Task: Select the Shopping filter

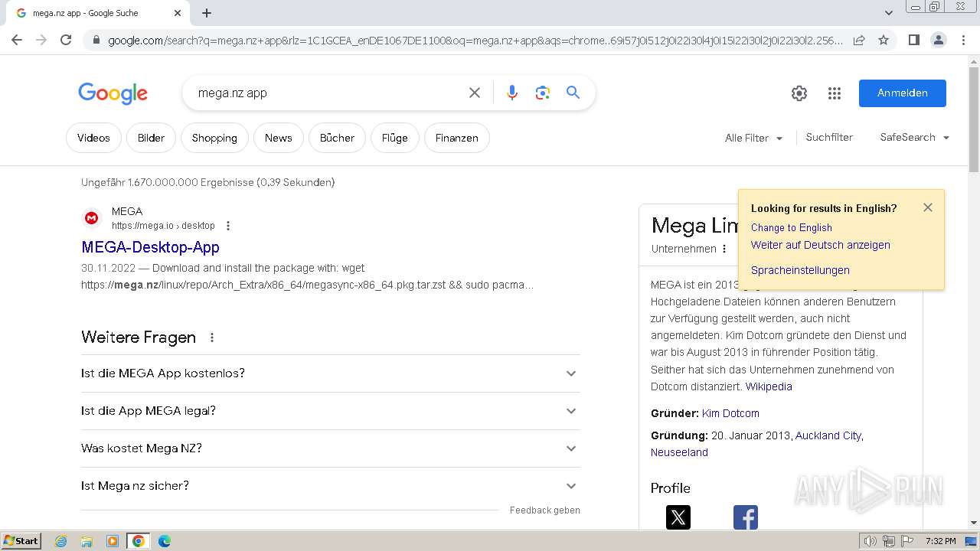Action: point(214,138)
